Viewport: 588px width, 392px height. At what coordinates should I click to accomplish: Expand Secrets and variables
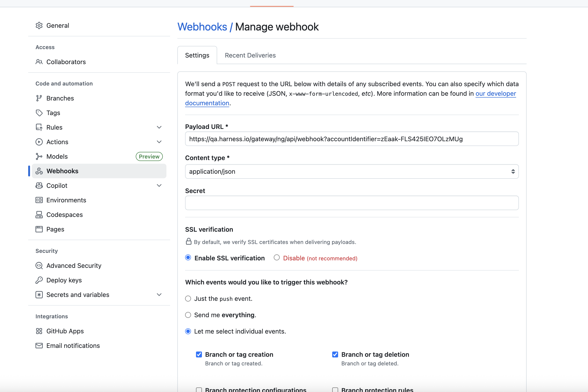point(159,294)
